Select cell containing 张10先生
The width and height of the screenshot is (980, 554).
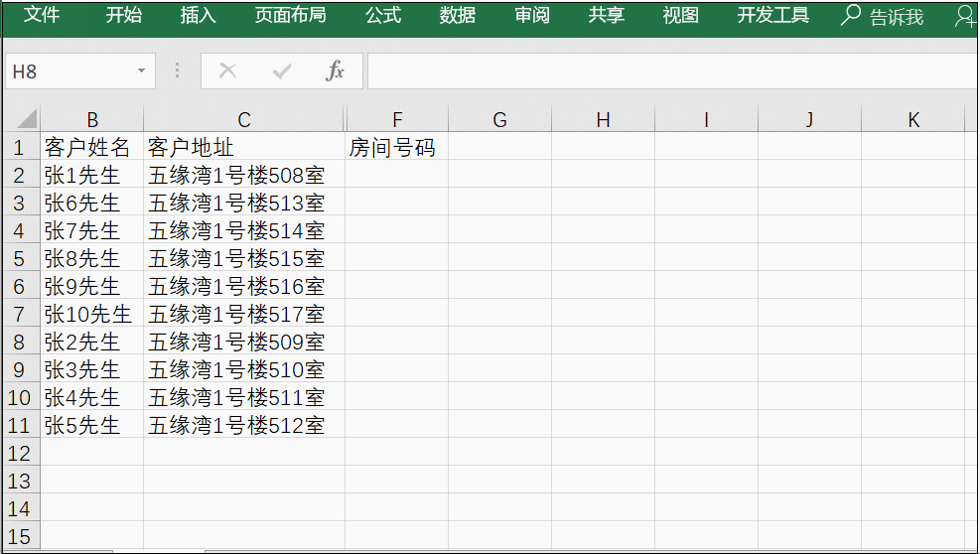(x=92, y=314)
